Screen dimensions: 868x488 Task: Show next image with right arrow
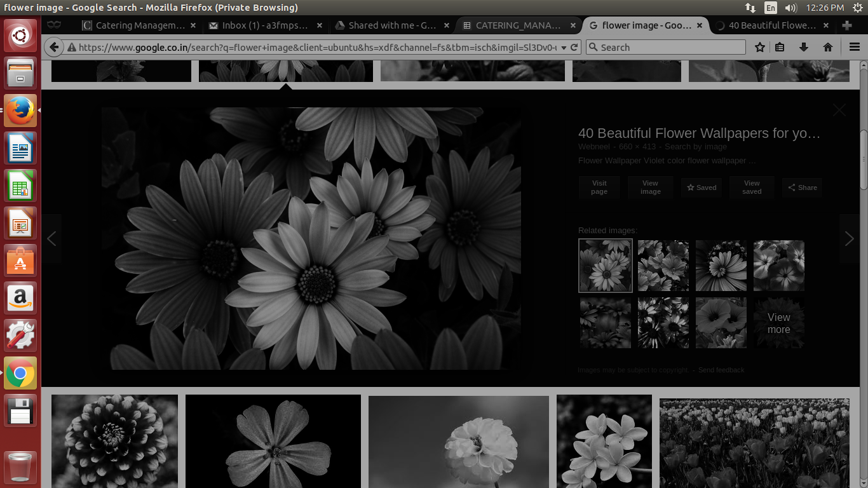coord(850,238)
